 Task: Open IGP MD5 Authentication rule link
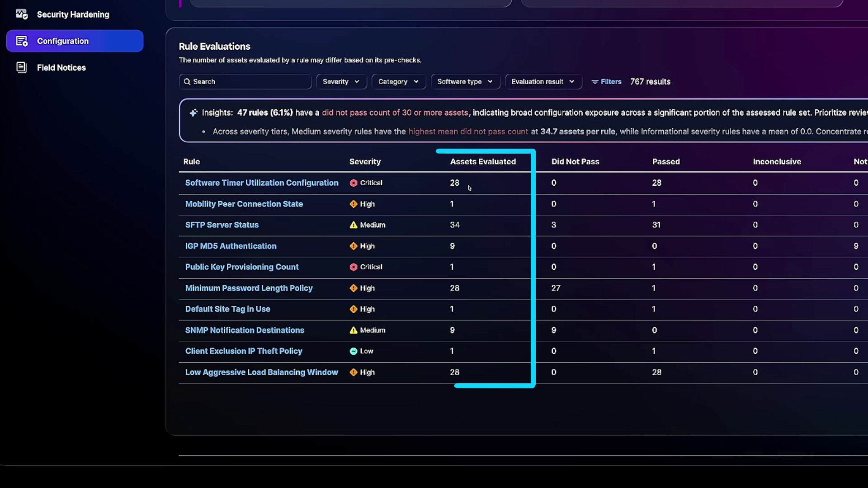pyautogui.click(x=231, y=246)
